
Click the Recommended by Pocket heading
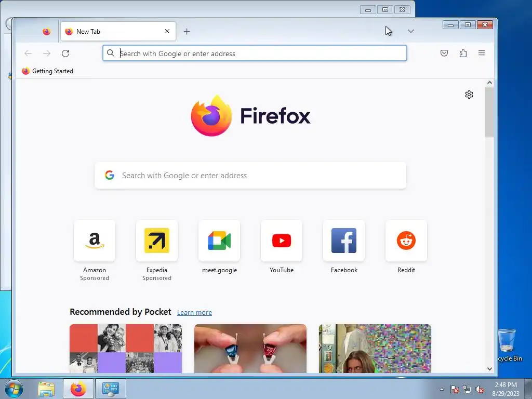click(x=121, y=312)
